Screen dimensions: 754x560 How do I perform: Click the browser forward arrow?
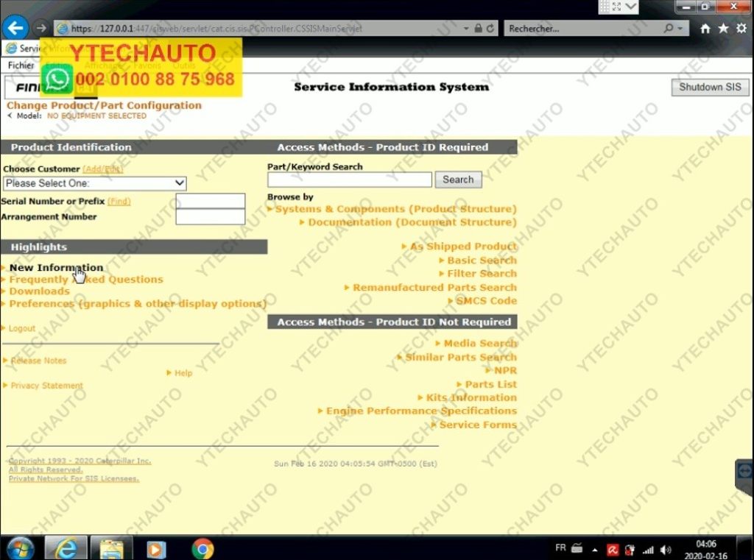41,28
